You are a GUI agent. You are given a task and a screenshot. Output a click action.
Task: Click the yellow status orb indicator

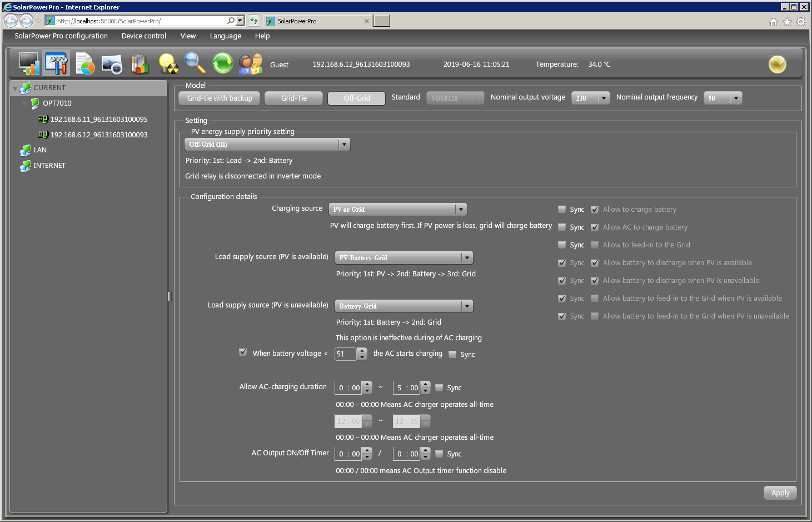[x=777, y=64]
